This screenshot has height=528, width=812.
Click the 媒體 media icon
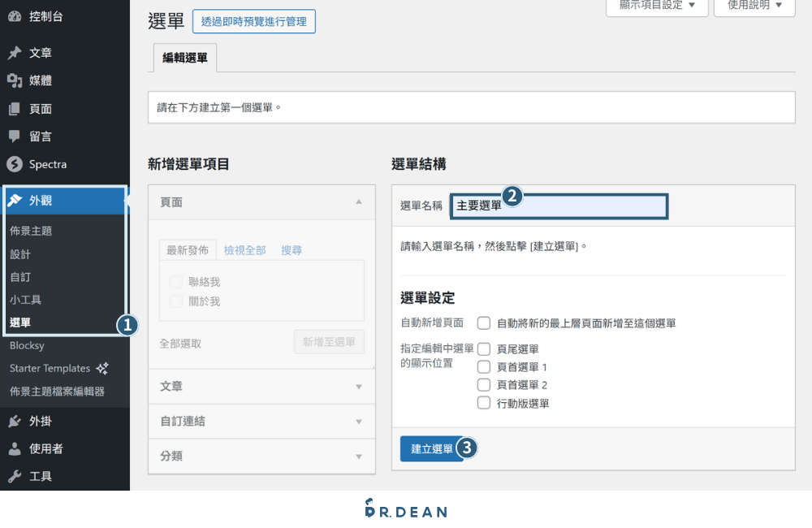click(x=15, y=80)
